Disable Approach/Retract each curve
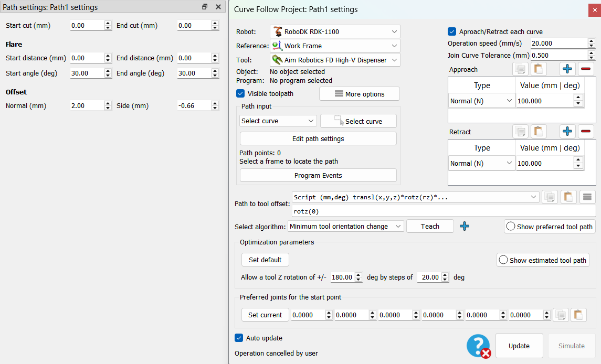Viewport: 601px width, 364px height. point(452,31)
